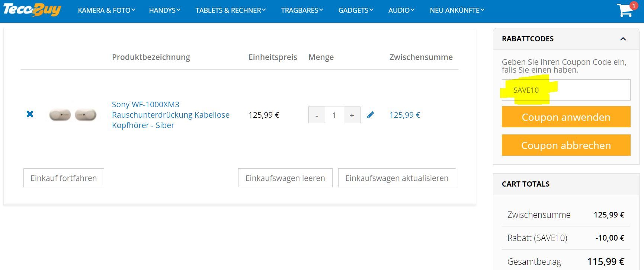644x270 pixels.
Task: Expand the Handys menu
Action: [164, 10]
